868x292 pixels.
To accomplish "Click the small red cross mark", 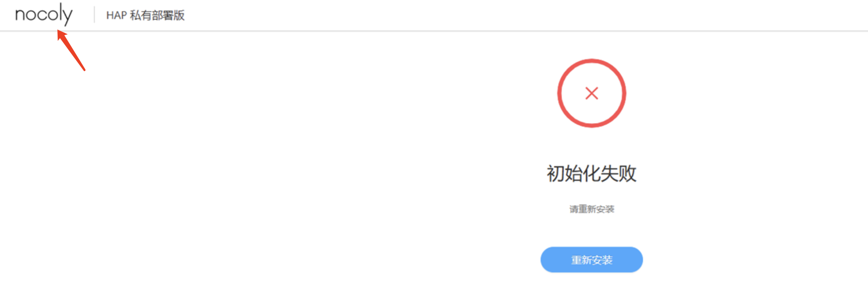I will (x=592, y=93).
